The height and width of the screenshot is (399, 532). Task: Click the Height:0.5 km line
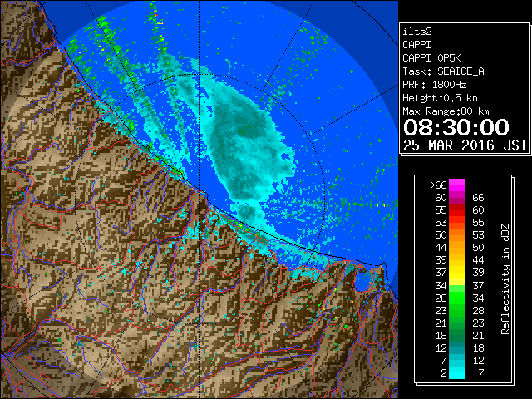440,98
